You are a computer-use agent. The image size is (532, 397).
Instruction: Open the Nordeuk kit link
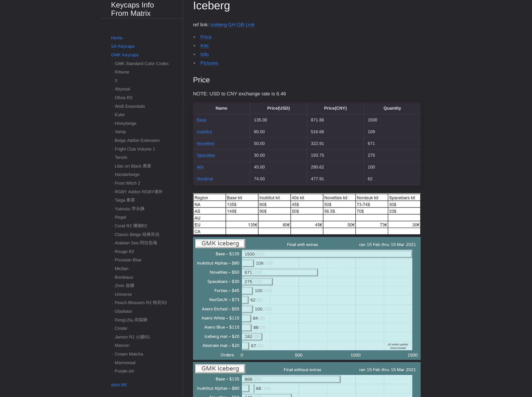tap(205, 179)
